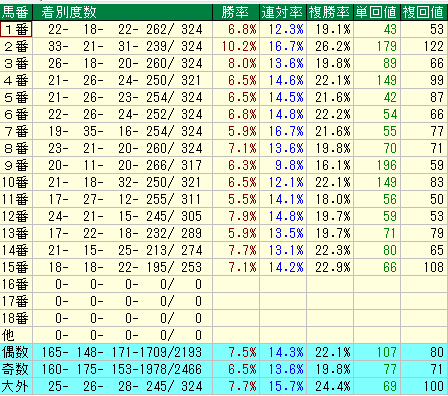Select the 13番 row label
The width and height of the screenshot is (448, 396).
(16, 233)
